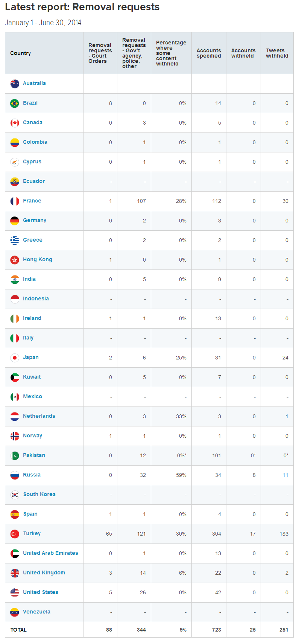Click the Pakistan flag icon
299x644 pixels.
[15, 455]
